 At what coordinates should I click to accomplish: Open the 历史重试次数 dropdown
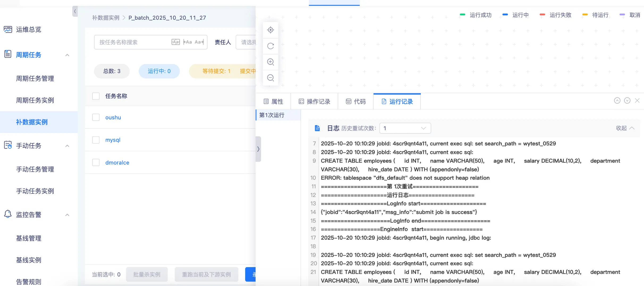pos(405,128)
